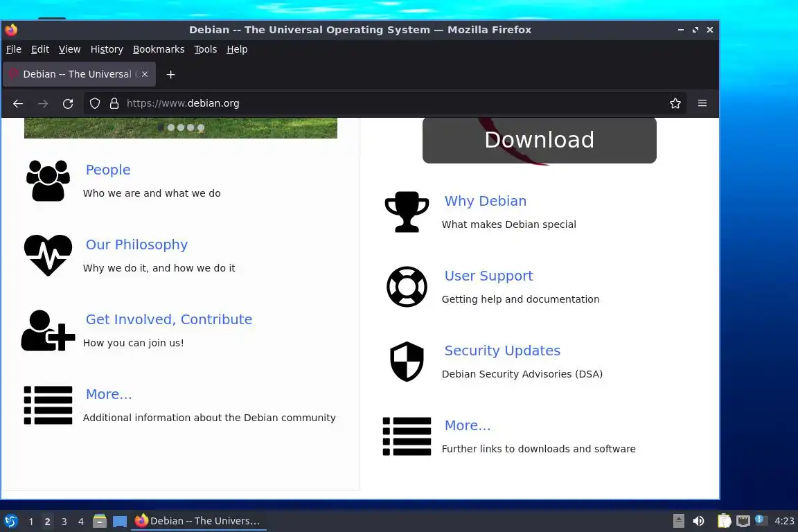Reload the Debian page
The image size is (798, 532).
point(68,103)
